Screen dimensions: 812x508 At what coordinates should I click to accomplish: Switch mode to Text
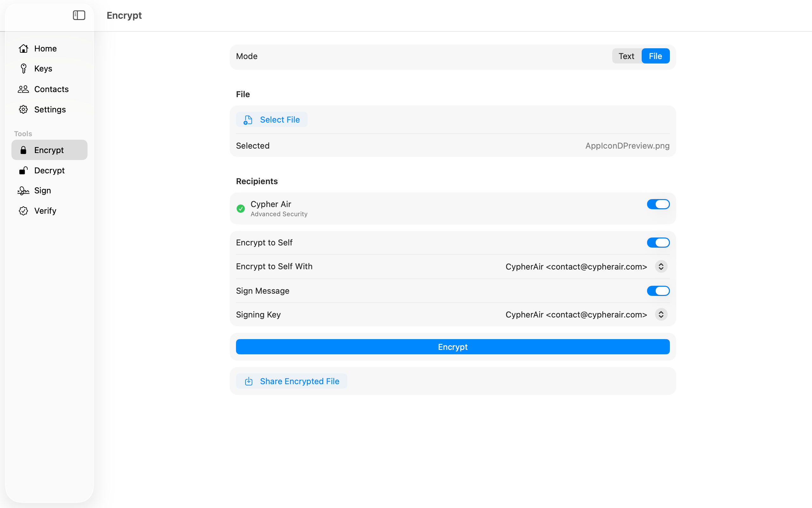(626, 56)
